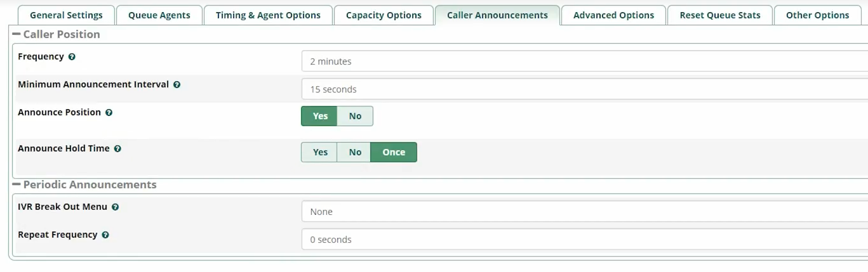Select No for Announce Hold Time

coord(355,152)
